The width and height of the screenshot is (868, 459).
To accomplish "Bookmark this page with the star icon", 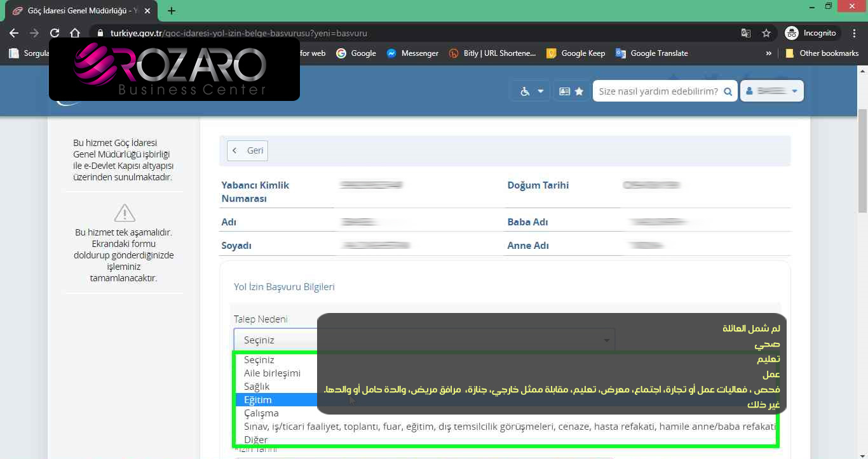I will (766, 33).
